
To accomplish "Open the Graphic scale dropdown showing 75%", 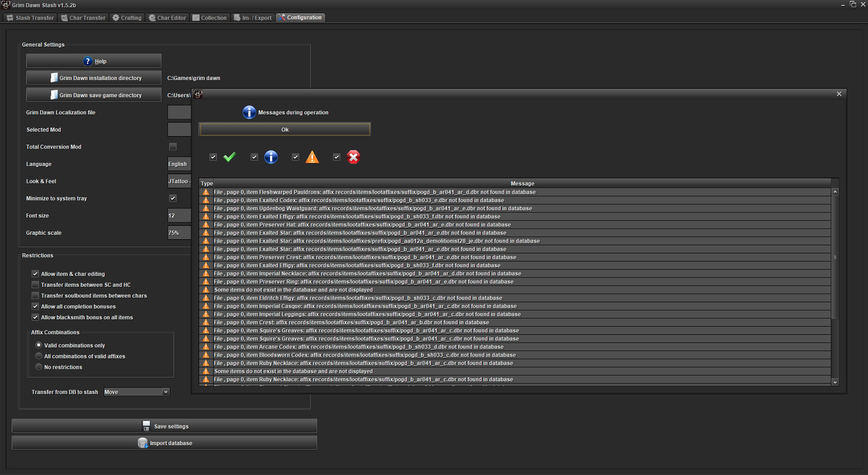I will click(x=179, y=233).
